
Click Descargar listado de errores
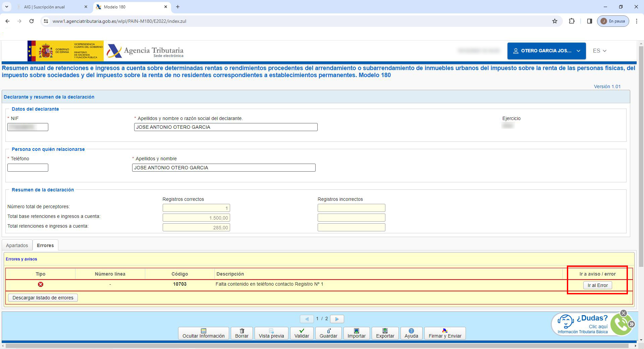click(x=43, y=298)
